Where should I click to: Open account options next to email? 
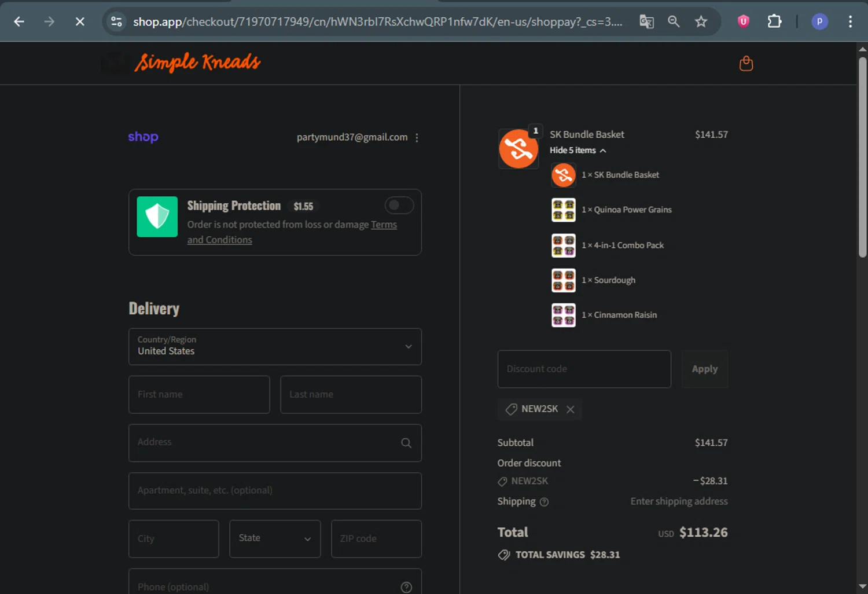click(x=417, y=137)
